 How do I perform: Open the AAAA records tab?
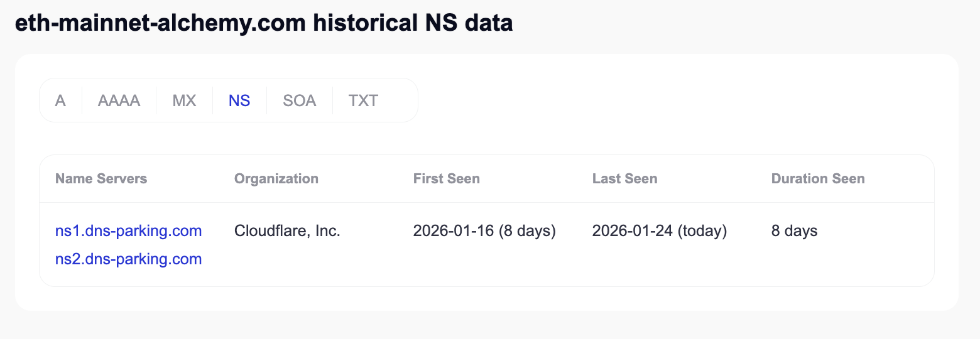coord(119,100)
